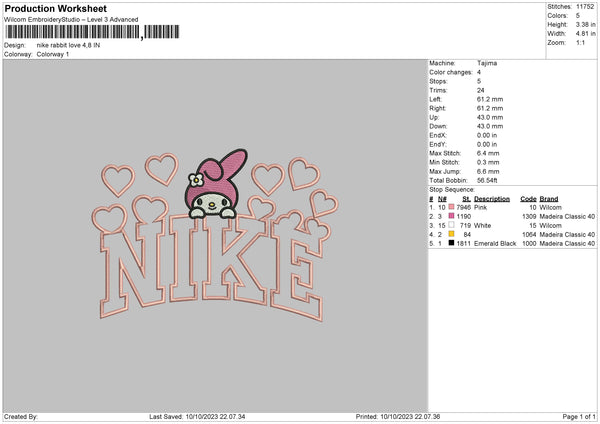Click the barcode under the worksheet title
This screenshot has width=600, height=424.
pos(92,32)
